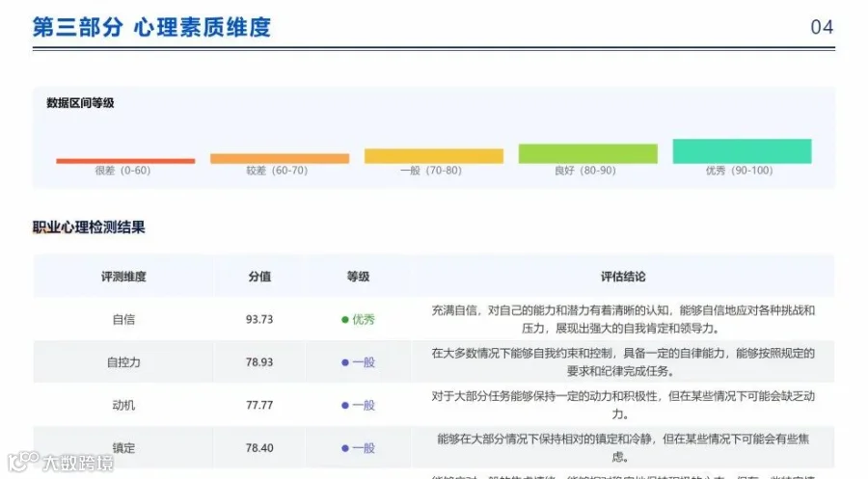
Task: Click the 一般 level in 自控力 row
Action: [x=364, y=362]
